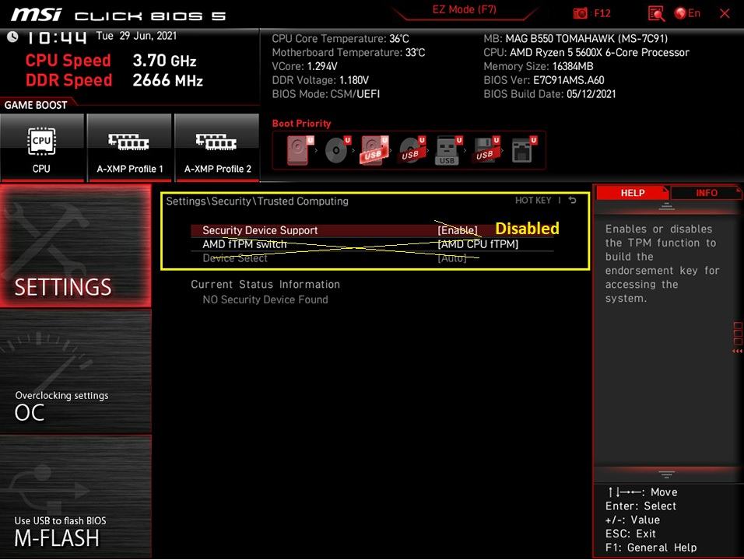Select the USB floppy boot device icon

(486, 150)
